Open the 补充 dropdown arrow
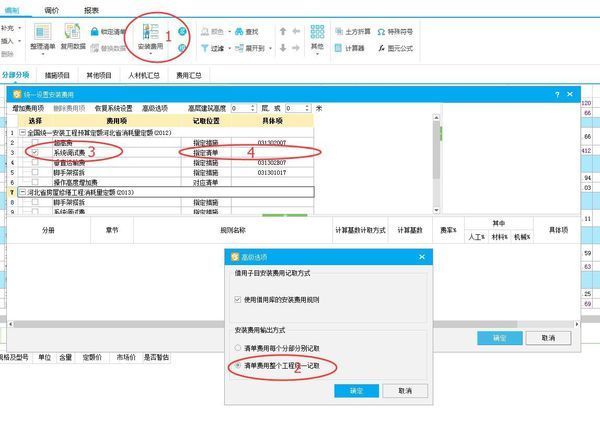600x422 pixels. click(x=20, y=28)
